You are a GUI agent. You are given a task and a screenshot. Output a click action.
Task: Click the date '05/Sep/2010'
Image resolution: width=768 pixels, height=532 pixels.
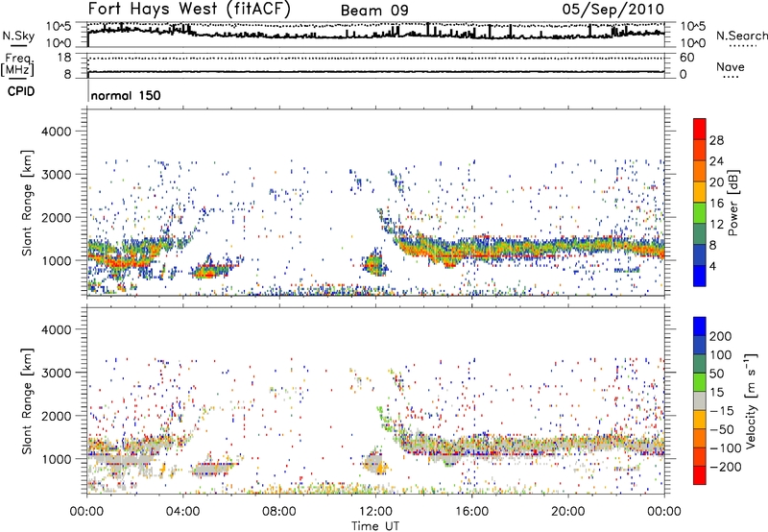612,10
